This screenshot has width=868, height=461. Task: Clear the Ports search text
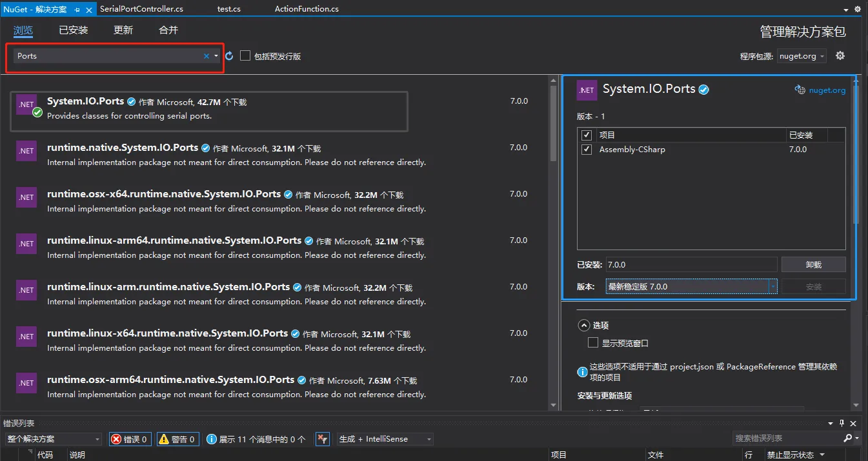[207, 56]
